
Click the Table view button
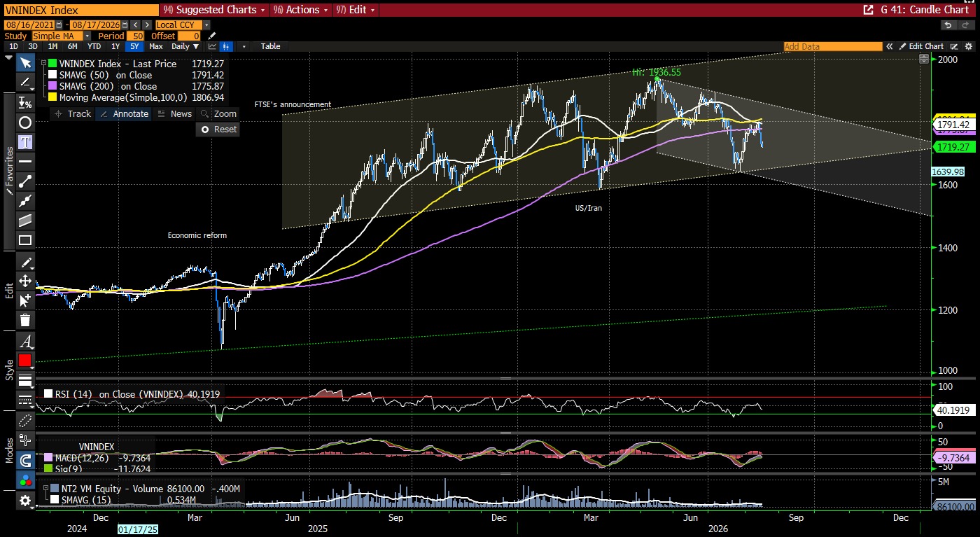270,46
